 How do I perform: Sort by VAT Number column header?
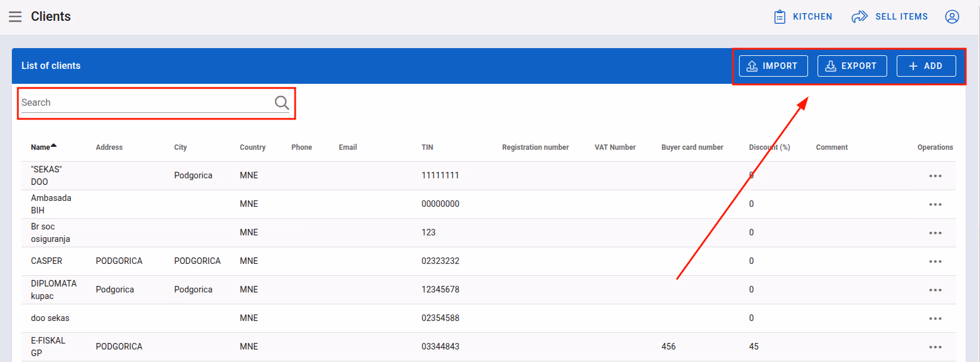click(615, 147)
